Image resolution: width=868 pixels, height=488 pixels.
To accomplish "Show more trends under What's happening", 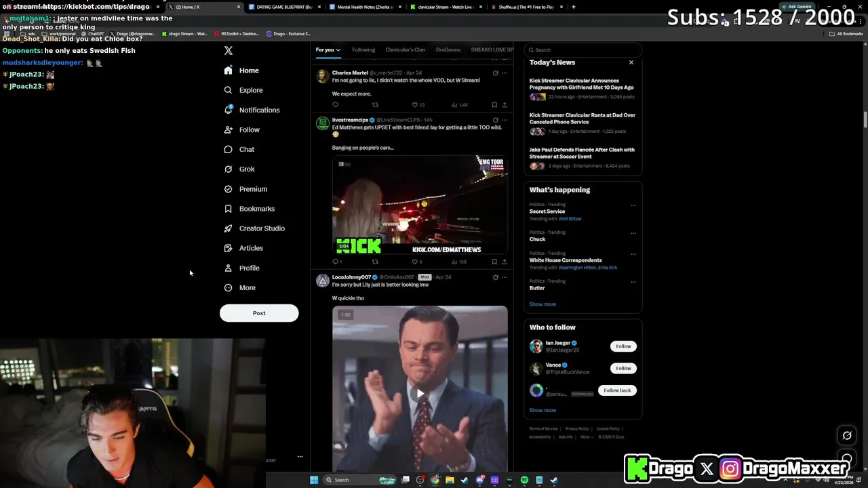I will point(542,304).
